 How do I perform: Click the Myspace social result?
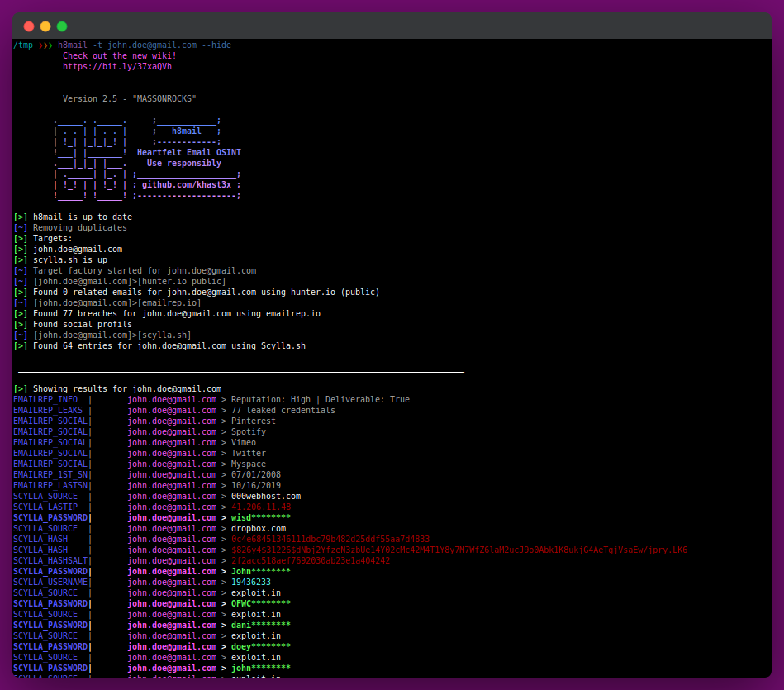249,464
